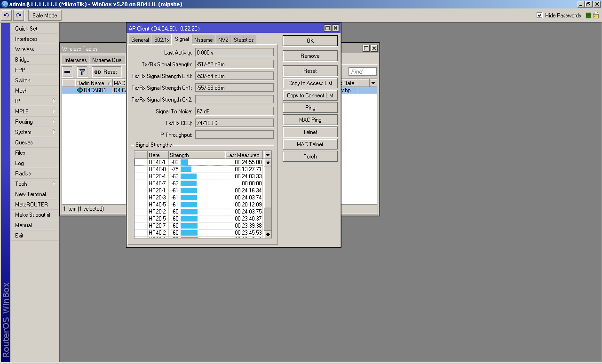Open Wireless in sidebar menu
The image size is (602, 364).
[x=35, y=49]
